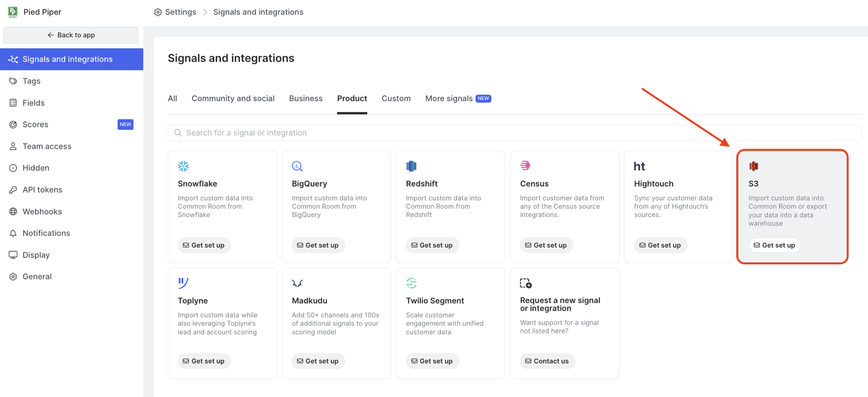Get set up with Twilio Segment

pos(432,361)
